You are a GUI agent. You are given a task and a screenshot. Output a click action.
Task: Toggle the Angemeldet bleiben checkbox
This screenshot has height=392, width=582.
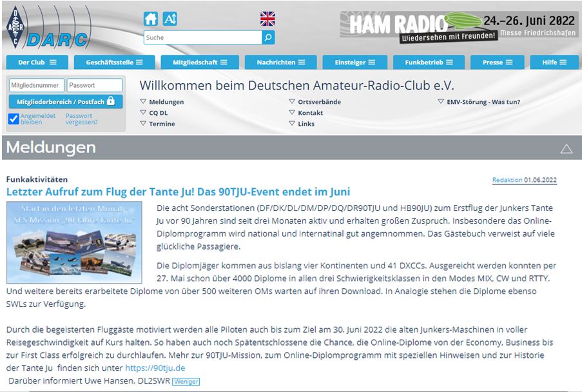(13, 119)
